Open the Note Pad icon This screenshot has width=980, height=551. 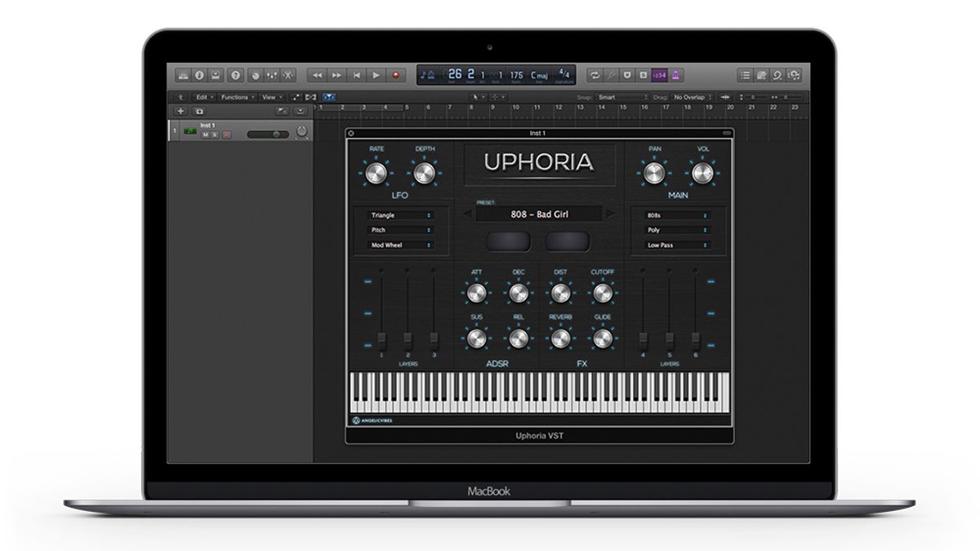point(761,75)
